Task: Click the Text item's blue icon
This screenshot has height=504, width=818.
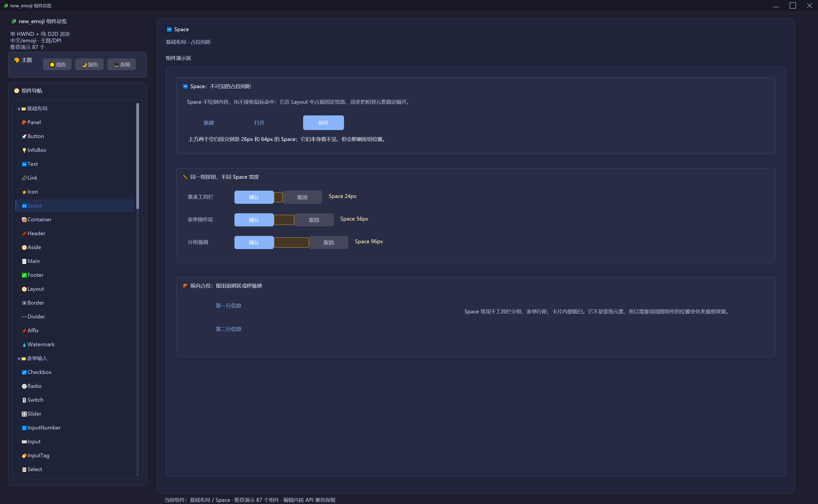Action: pyautogui.click(x=24, y=164)
